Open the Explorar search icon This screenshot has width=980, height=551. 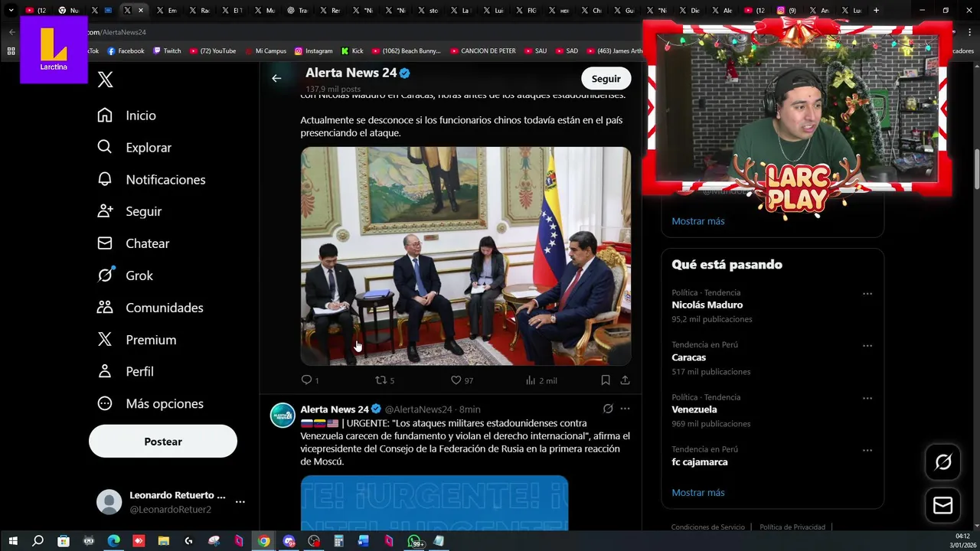[105, 147]
